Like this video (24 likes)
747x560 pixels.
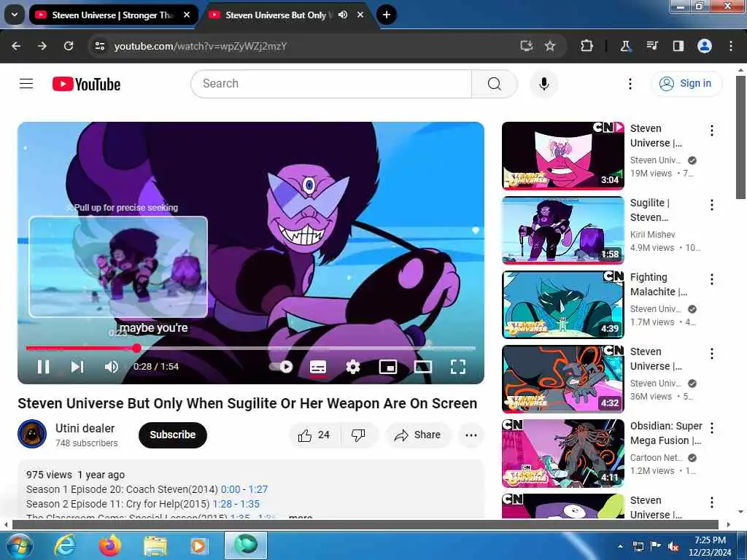[x=314, y=435]
